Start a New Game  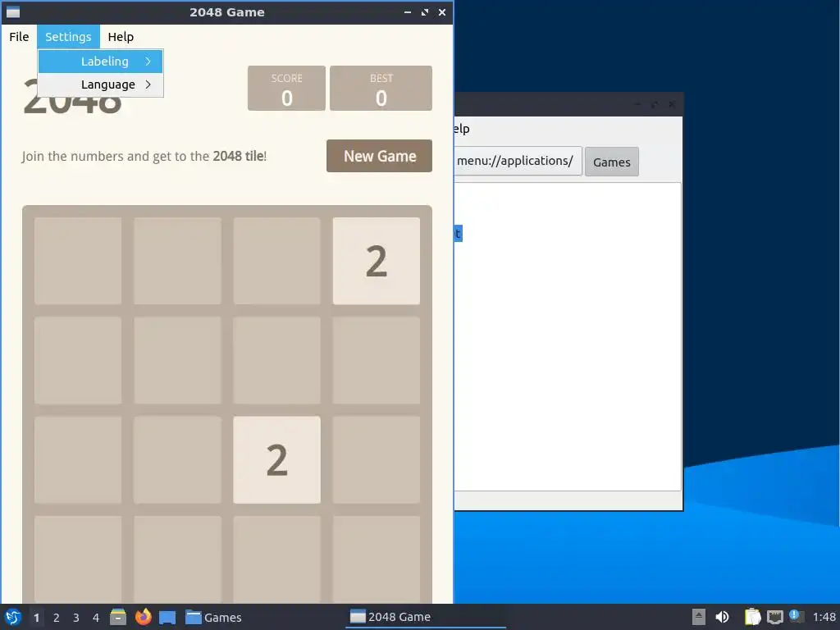pos(379,156)
